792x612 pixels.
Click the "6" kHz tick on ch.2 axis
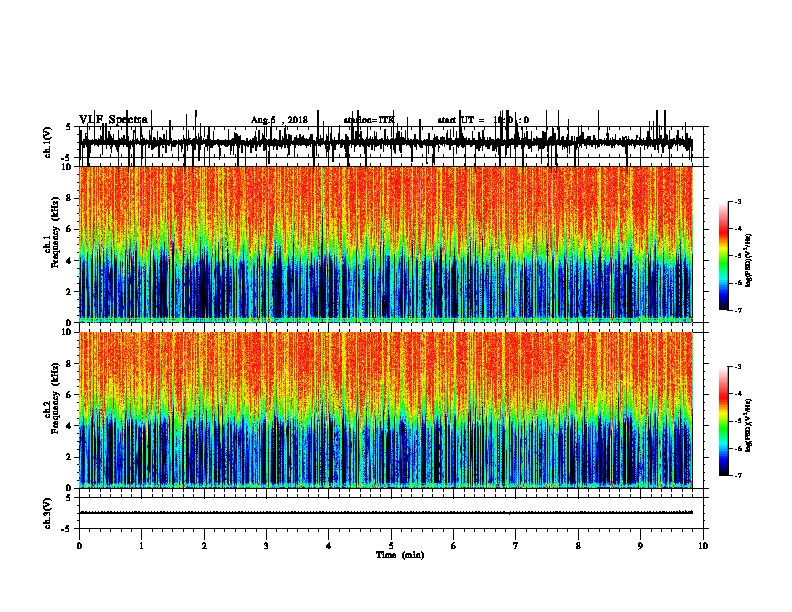(x=69, y=395)
